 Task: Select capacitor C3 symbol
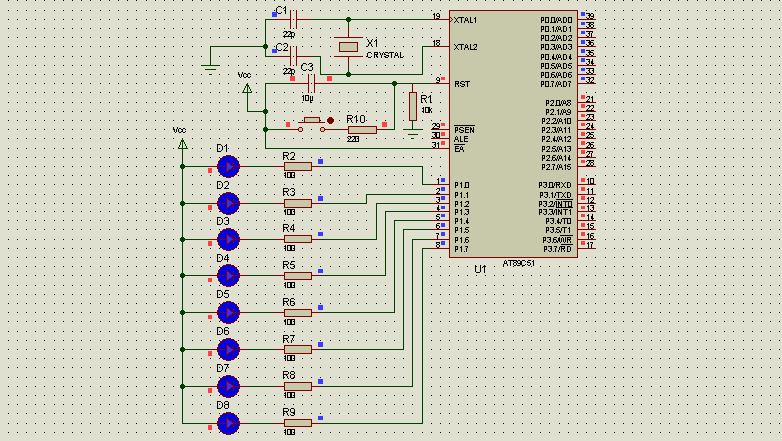pyautogui.click(x=311, y=83)
